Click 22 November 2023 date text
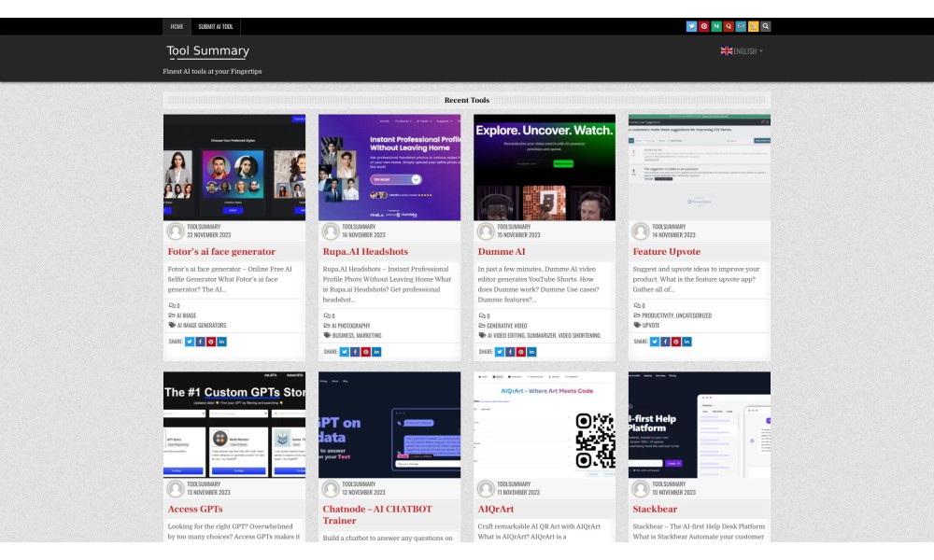Screen dimensions: 934x560 (x=208, y=235)
